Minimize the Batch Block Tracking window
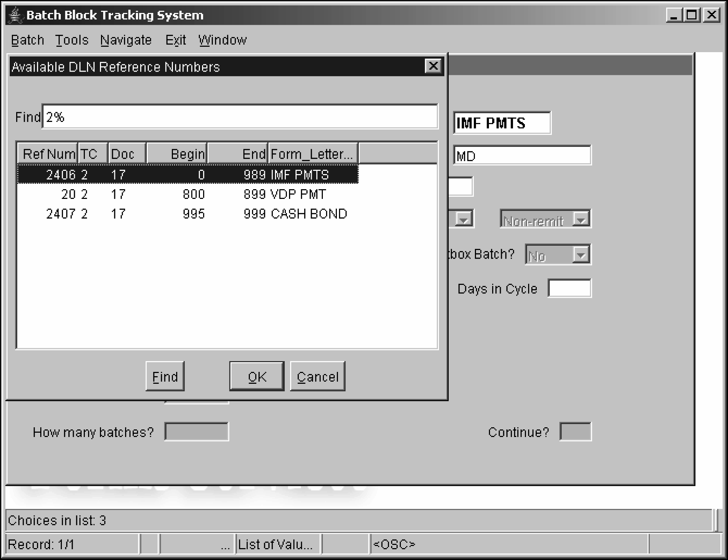This screenshot has width=728, height=560. point(674,15)
